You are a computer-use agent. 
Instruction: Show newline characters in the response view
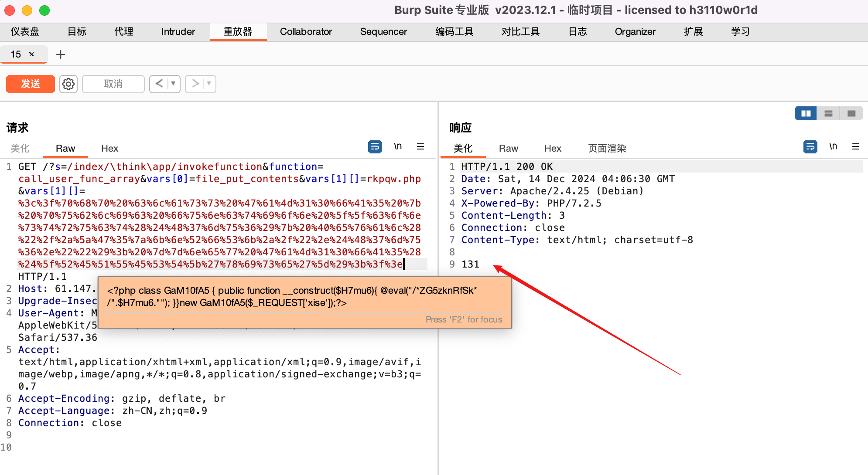tap(833, 146)
